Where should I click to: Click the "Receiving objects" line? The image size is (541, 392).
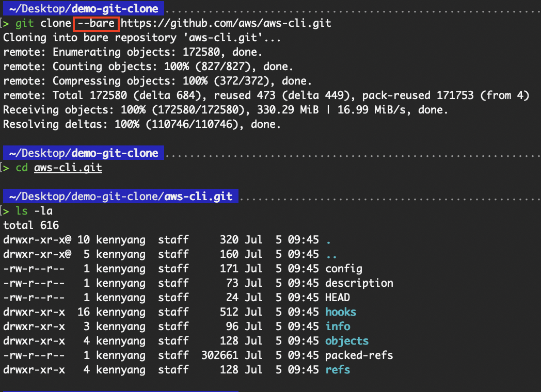[225, 110]
